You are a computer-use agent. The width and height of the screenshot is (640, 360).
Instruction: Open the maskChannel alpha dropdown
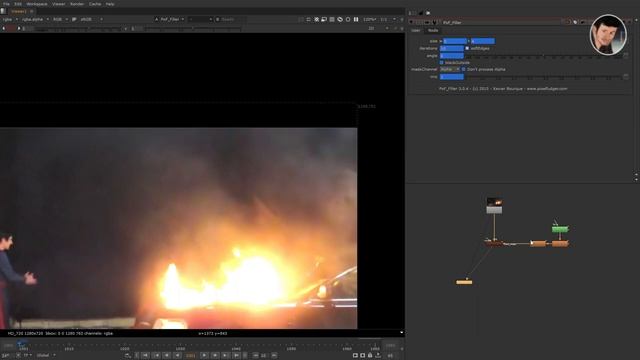450,69
